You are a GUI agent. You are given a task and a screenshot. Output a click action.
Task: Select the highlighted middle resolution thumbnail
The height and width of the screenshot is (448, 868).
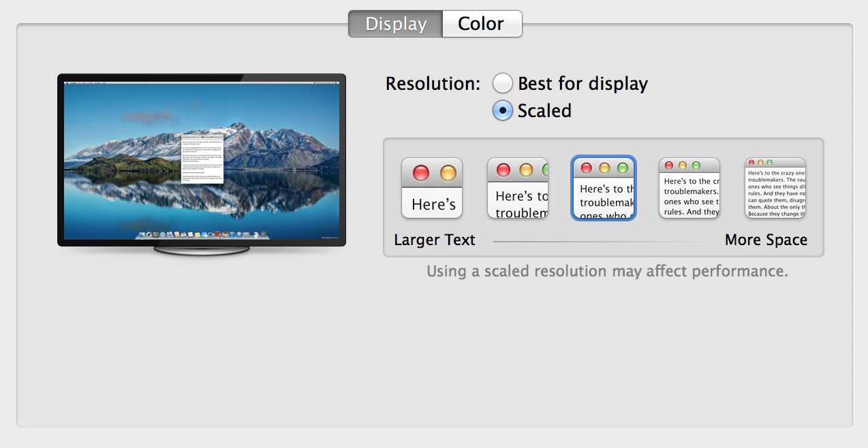pyautogui.click(x=604, y=189)
